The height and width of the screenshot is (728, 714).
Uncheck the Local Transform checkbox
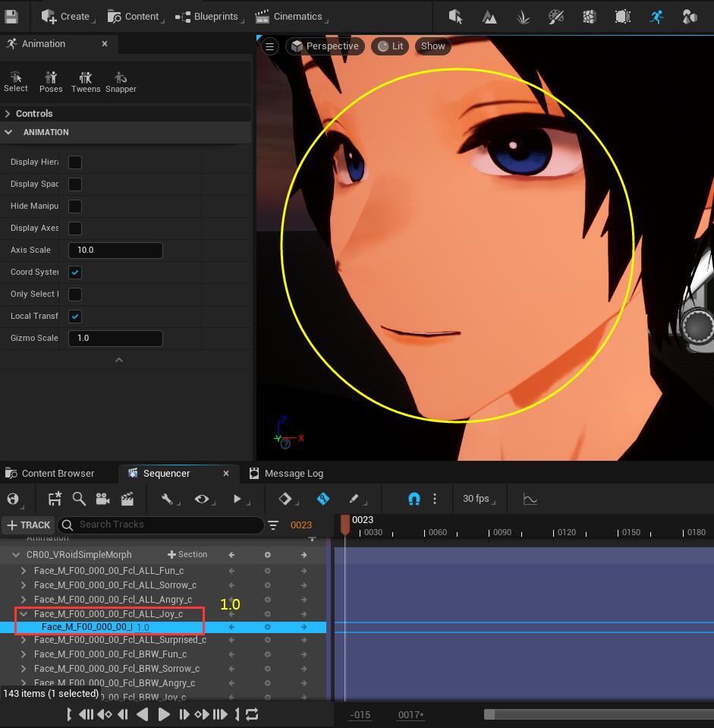tap(74, 317)
